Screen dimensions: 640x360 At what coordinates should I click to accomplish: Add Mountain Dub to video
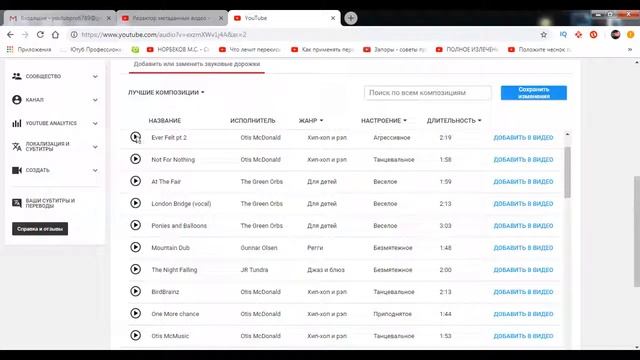pos(523,248)
